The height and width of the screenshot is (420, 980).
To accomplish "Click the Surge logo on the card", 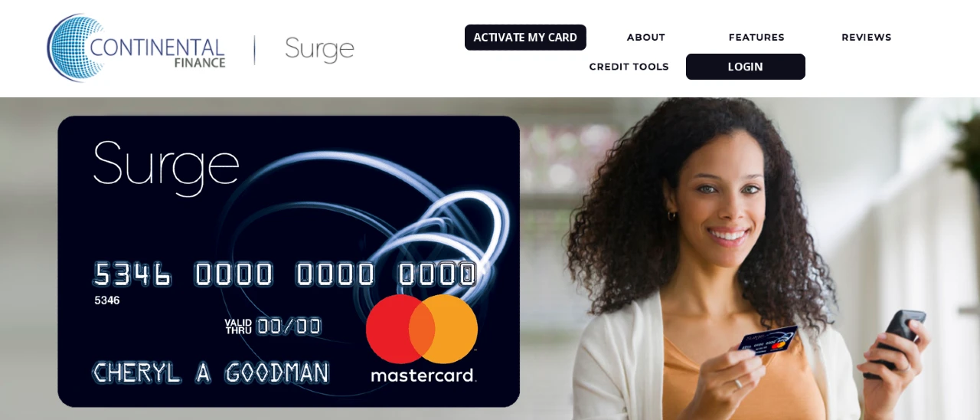I will (x=166, y=167).
